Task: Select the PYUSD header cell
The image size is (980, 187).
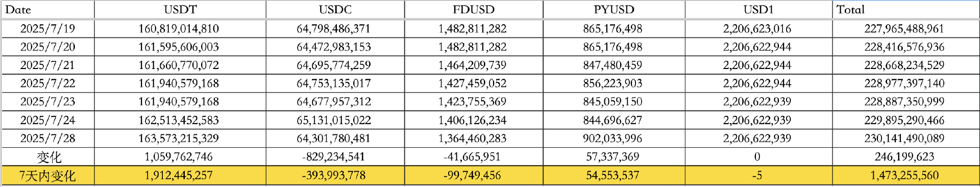Action: pyautogui.click(x=614, y=10)
